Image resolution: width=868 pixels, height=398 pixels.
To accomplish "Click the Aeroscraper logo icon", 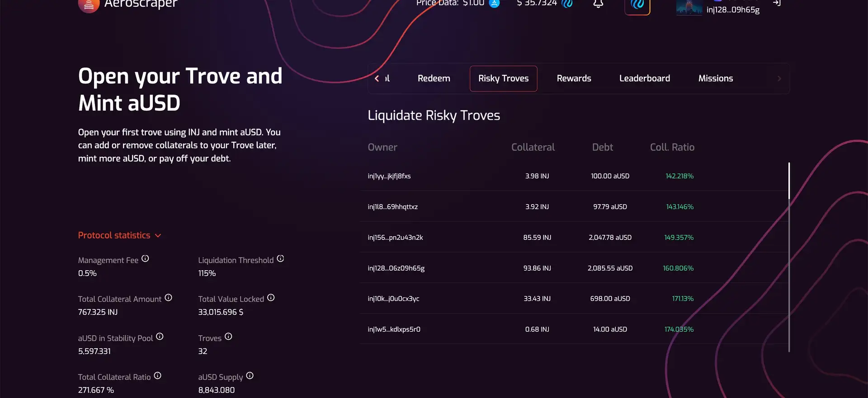I will [x=89, y=5].
